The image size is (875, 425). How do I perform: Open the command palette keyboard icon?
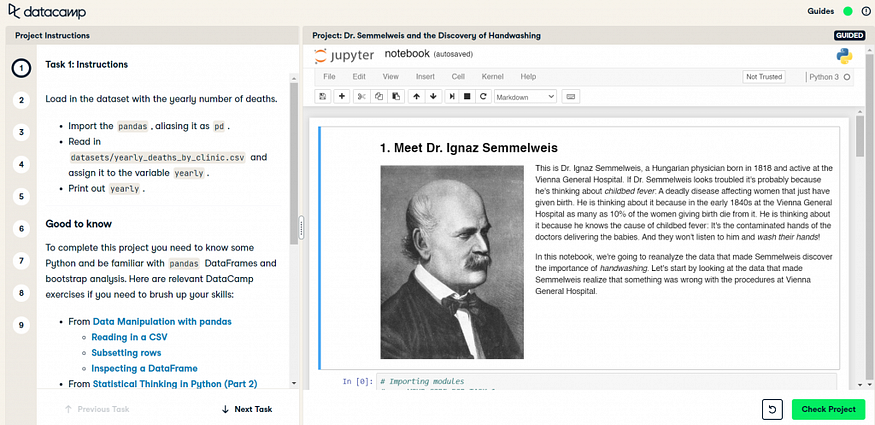coord(570,96)
